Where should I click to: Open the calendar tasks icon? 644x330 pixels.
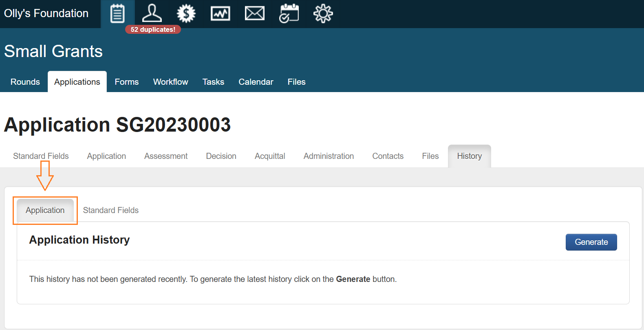tap(289, 13)
